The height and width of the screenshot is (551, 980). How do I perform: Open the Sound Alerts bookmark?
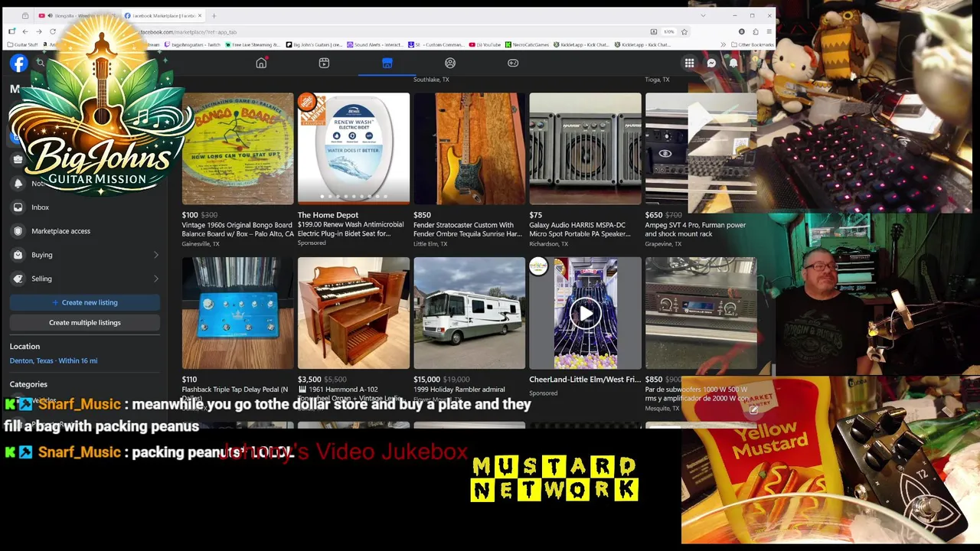click(x=374, y=44)
